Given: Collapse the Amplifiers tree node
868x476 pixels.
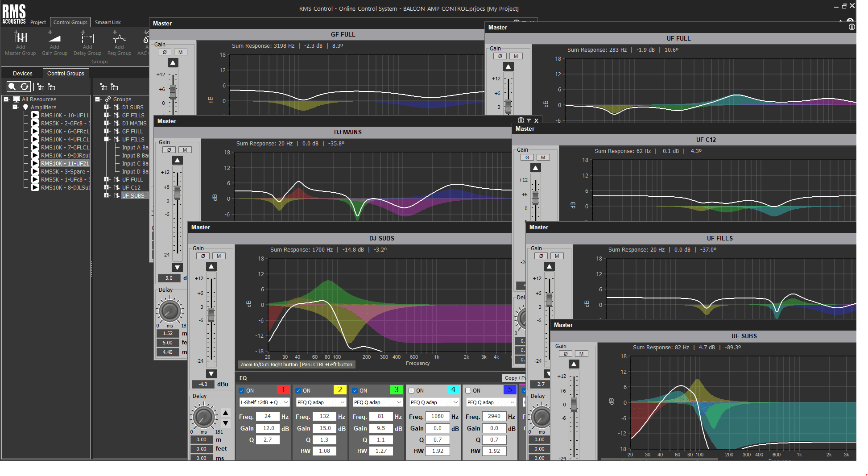Looking at the screenshot, I should pos(15,107).
